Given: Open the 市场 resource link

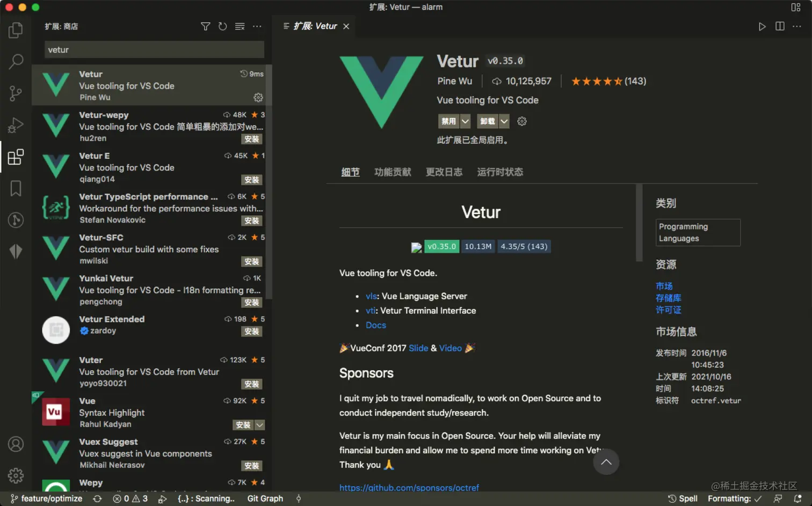Looking at the screenshot, I should point(664,286).
